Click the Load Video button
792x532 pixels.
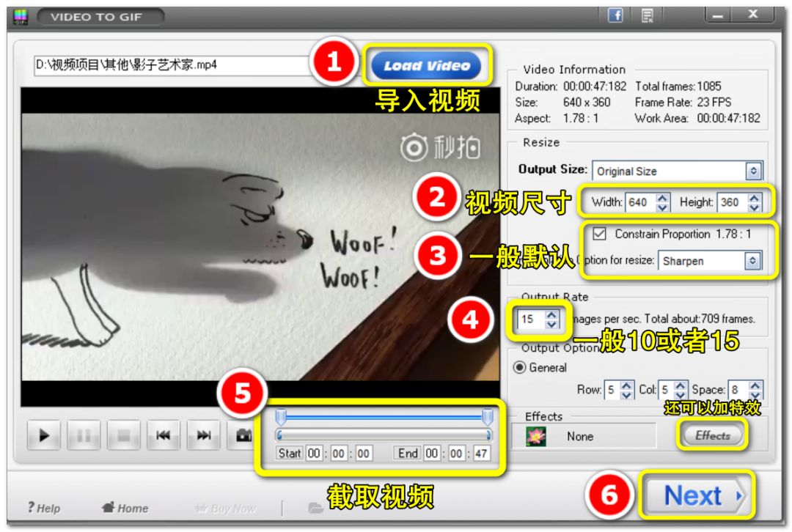[x=426, y=66]
